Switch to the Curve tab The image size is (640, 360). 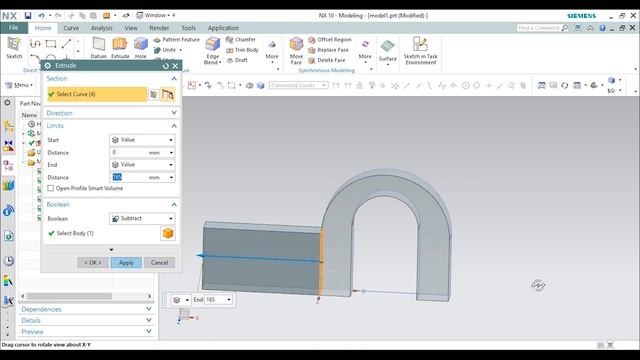click(x=71, y=28)
